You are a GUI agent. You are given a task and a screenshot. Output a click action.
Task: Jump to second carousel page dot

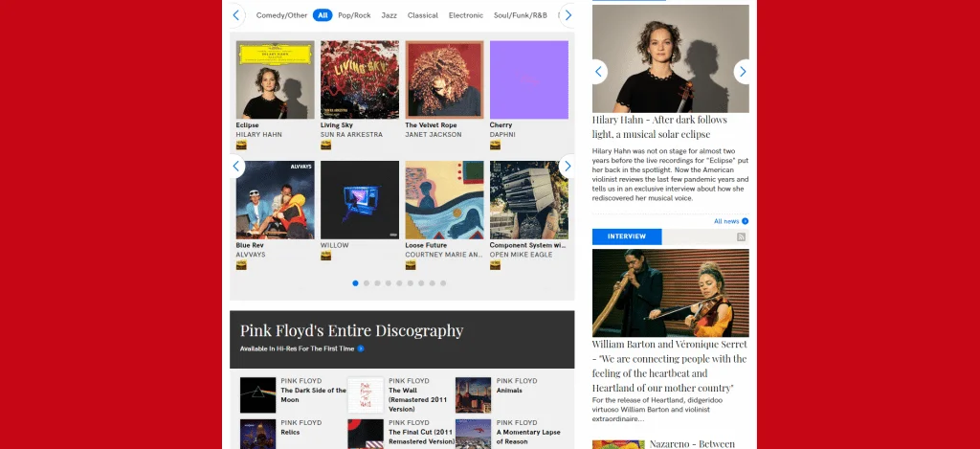pos(367,283)
